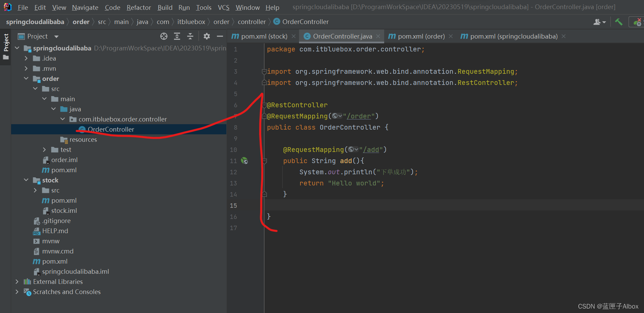644x313 pixels.
Task: Close the pom.xml (stock) tab
Action: click(294, 36)
